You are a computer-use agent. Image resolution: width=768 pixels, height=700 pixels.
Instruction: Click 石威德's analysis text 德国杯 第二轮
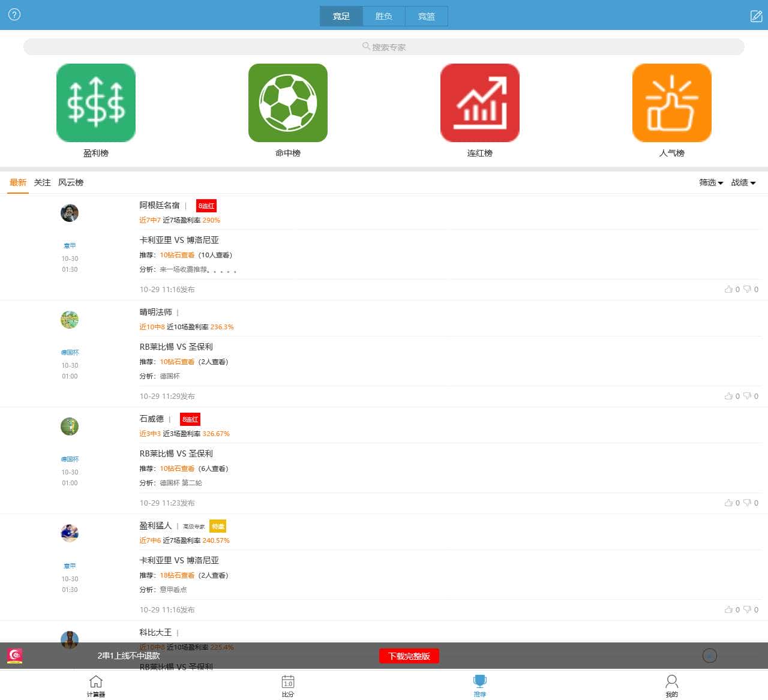[181, 483]
